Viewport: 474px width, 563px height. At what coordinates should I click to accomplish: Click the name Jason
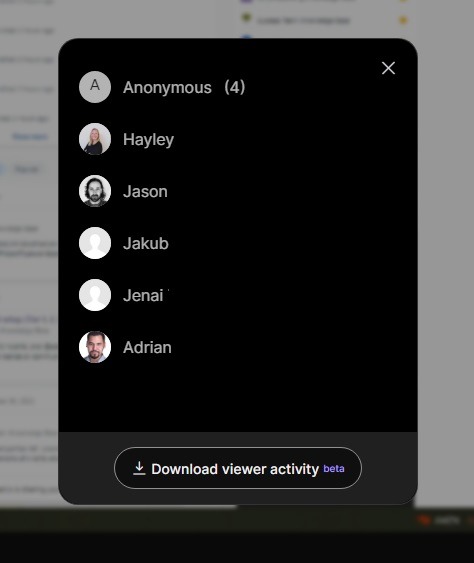point(145,191)
